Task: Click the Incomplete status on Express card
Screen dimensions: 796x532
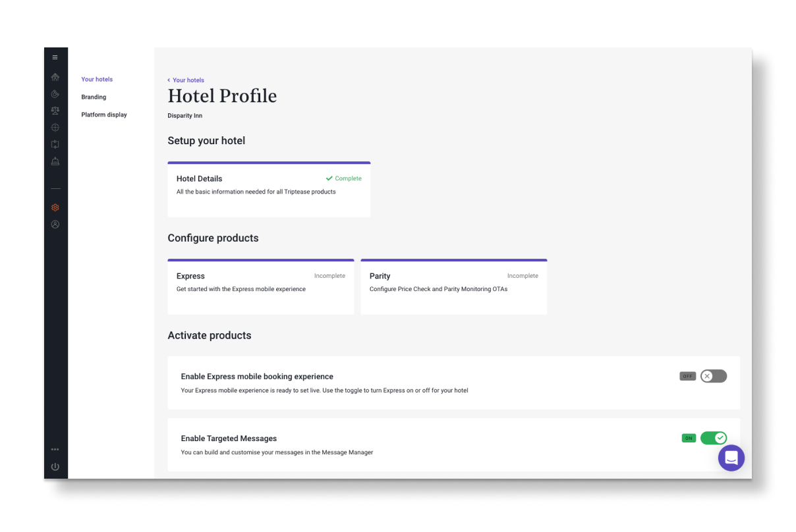Action: click(329, 276)
